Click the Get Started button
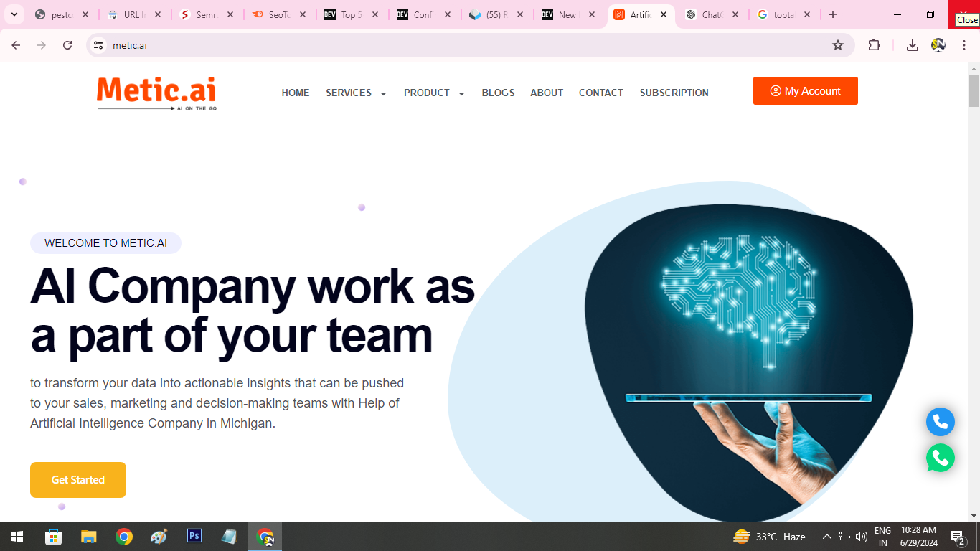 78,480
